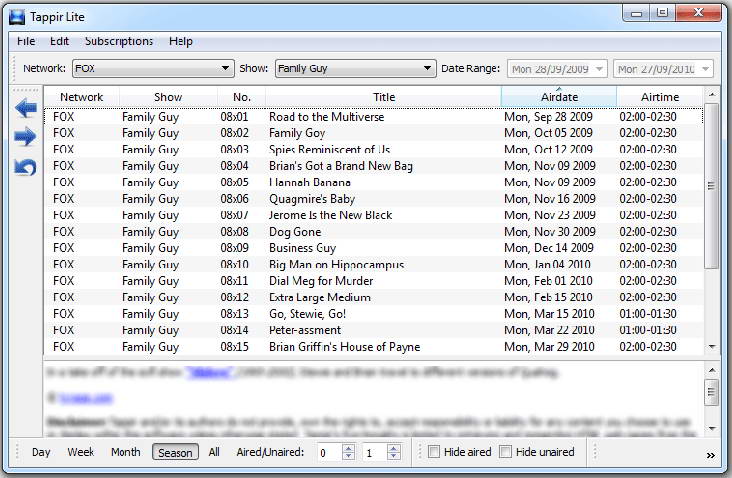Click the description pane scrollbar thumb
732x478 pixels.
pyautogui.click(x=711, y=392)
